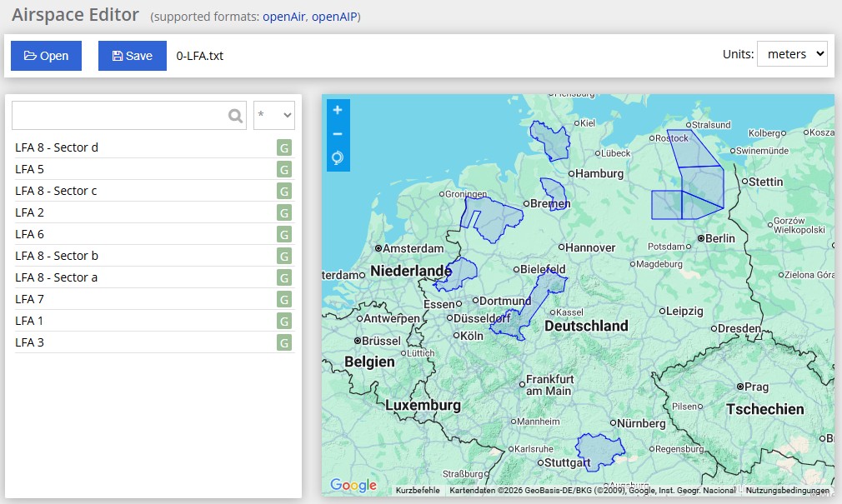
Task: Follow the openAir format link
Action: [x=284, y=17]
